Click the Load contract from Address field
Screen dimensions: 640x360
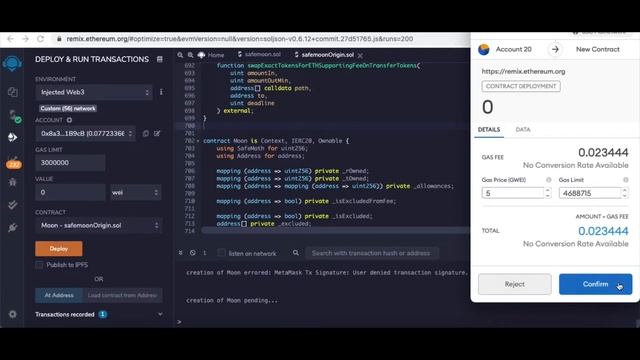click(122, 295)
